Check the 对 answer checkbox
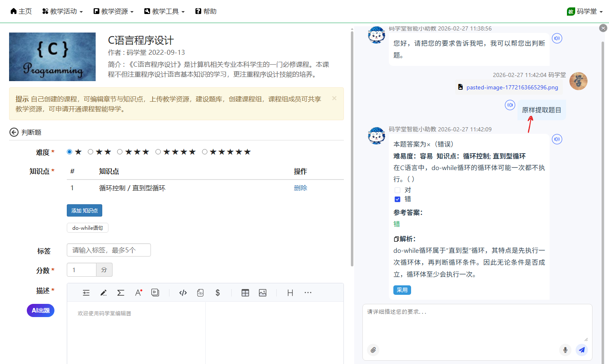This screenshot has height=364, width=609. pyautogui.click(x=397, y=190)
